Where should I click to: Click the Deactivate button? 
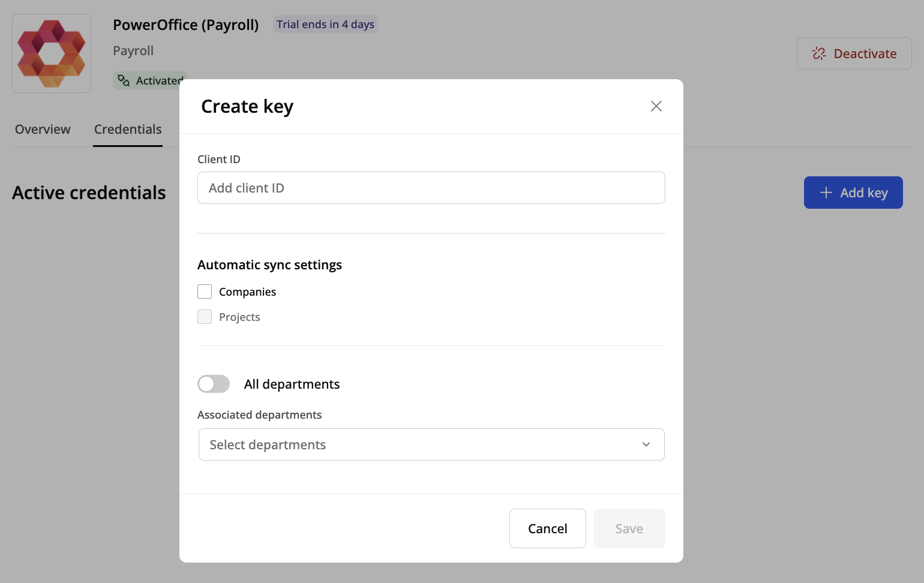click(x=854, y=53)
